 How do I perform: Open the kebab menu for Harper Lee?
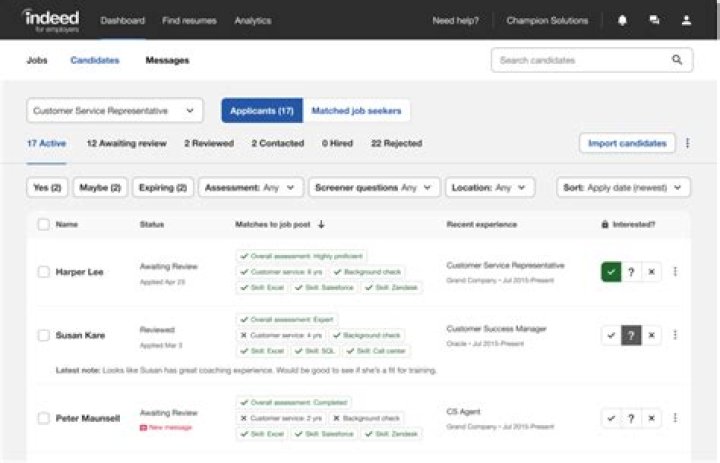pyautogui.click(x=675, y=271)
